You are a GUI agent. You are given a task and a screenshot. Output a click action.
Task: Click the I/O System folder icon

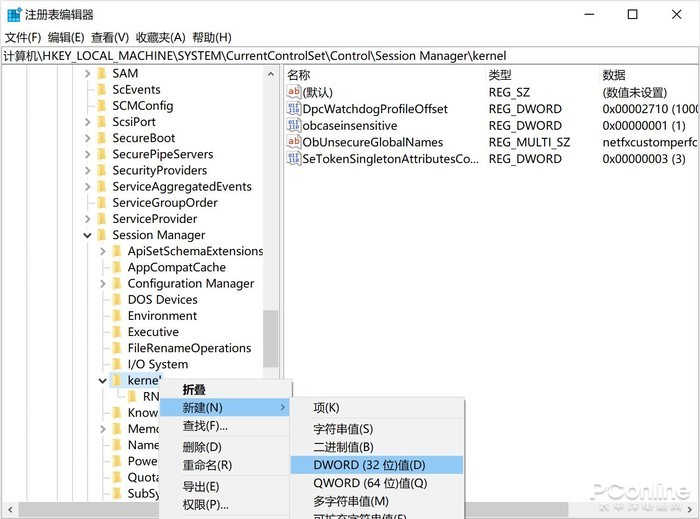117,364
